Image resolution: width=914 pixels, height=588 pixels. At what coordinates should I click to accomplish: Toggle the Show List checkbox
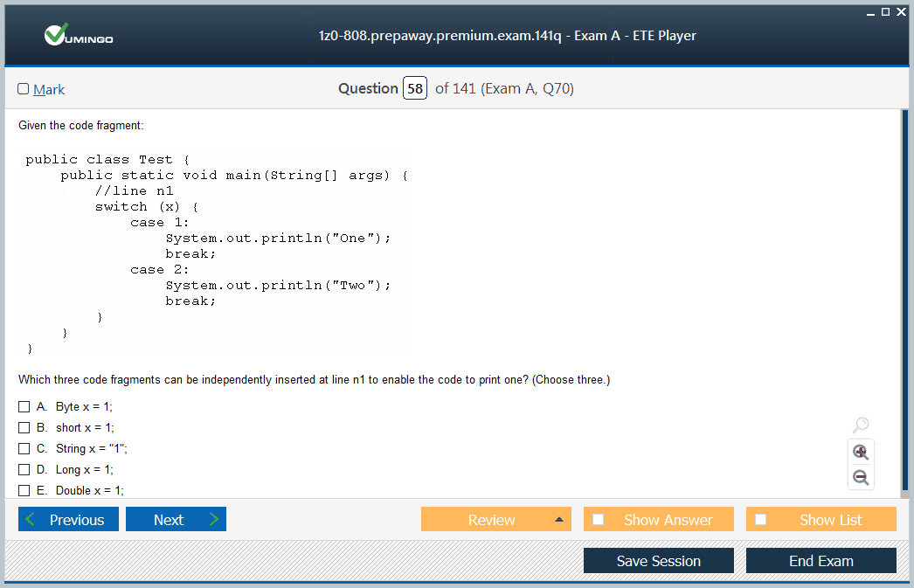coord(761,520)
